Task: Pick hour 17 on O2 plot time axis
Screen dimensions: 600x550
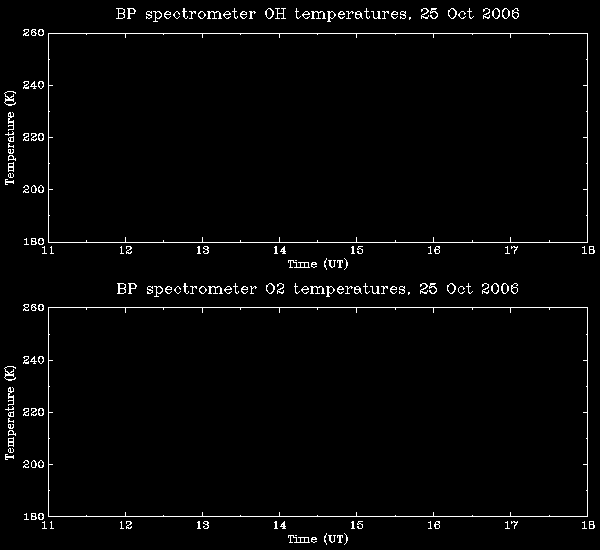Action: click(x=511, y=525)
